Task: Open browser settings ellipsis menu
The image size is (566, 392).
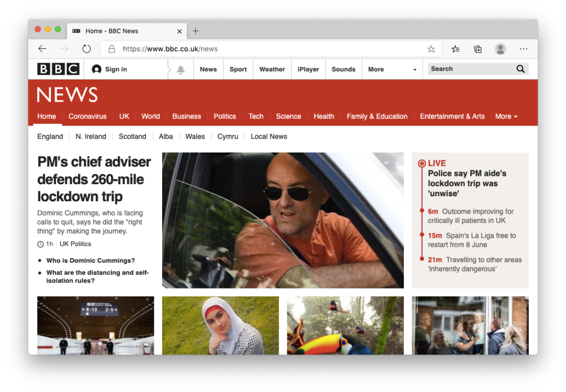Action: tap(523, 49)
